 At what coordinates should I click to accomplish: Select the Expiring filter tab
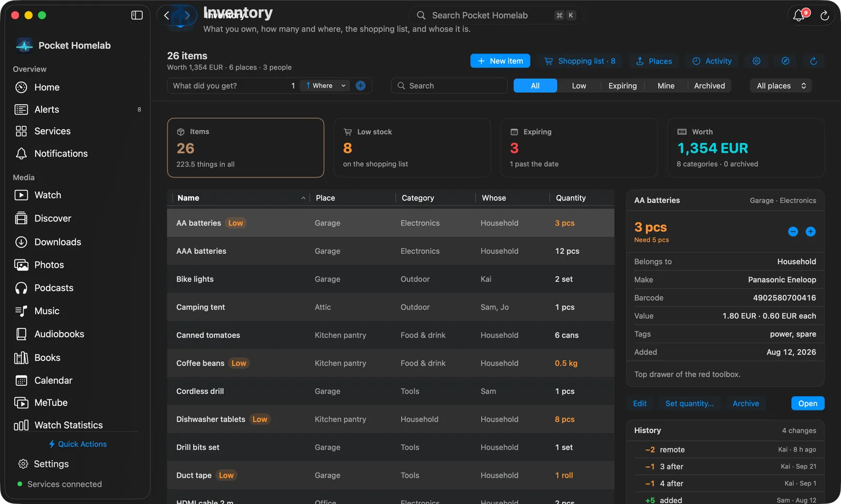click(x=622, y=86)
